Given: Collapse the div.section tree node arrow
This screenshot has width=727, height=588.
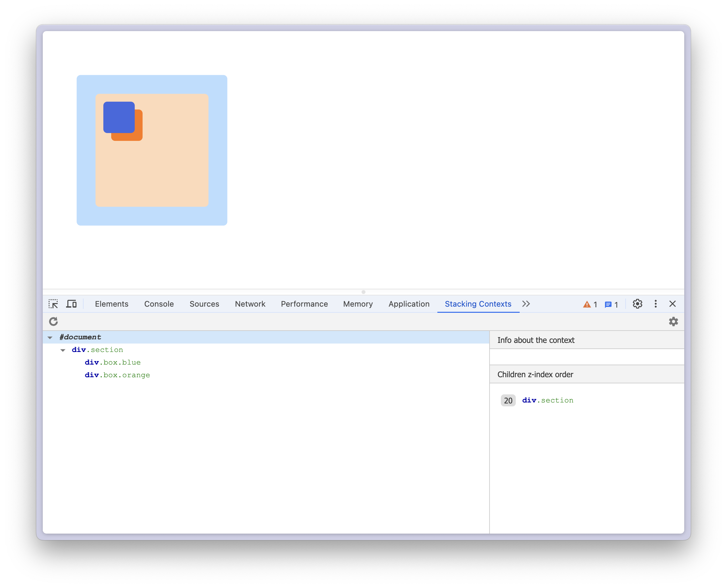Looking at the screenshot, I should click(x=63, y=350).
